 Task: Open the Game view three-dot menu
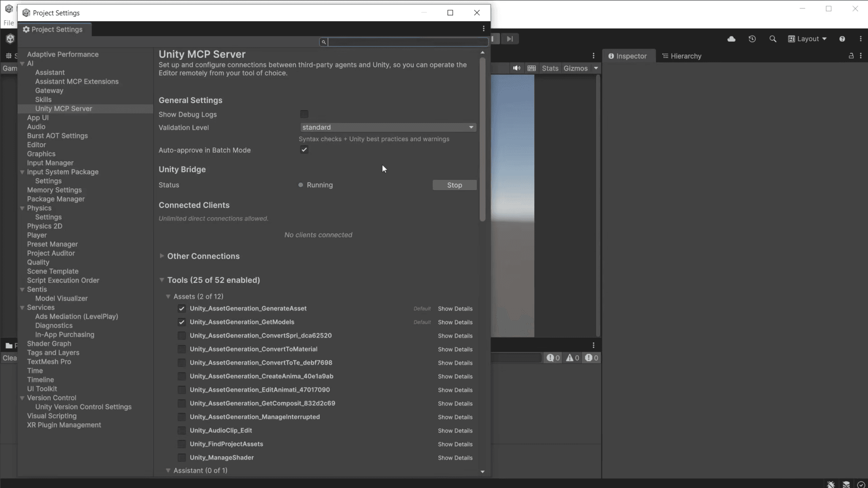click(x=593, y=56)
